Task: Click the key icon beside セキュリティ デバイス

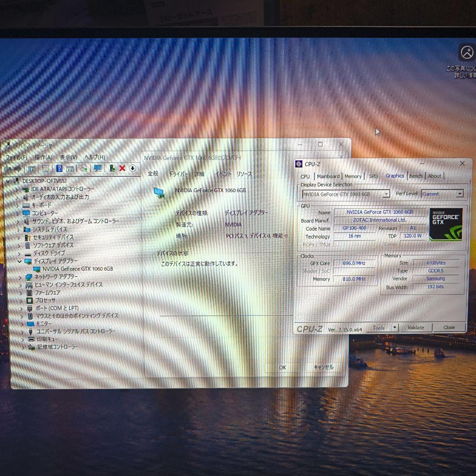Action: click(x=28, y=237)
